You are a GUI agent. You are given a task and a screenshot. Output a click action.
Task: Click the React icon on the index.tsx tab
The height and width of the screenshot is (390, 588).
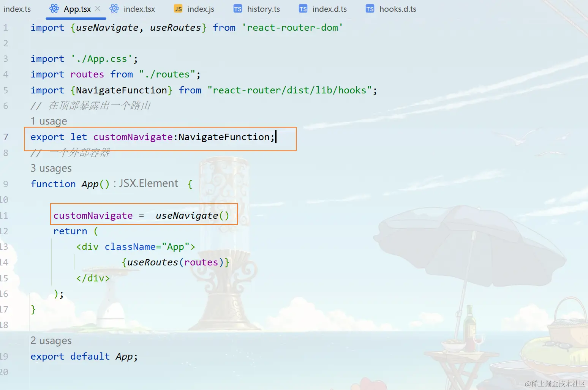[x=114, y=8]
